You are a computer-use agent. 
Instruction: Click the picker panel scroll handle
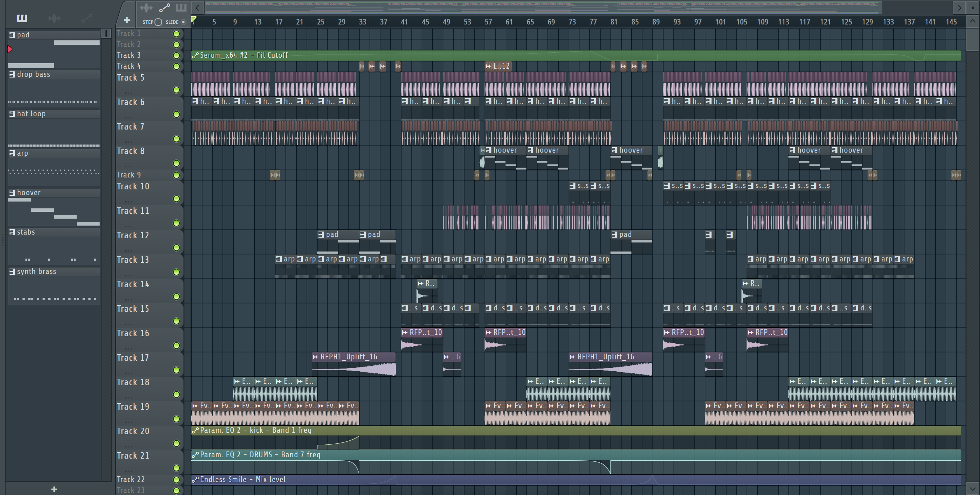pos(106,33)
